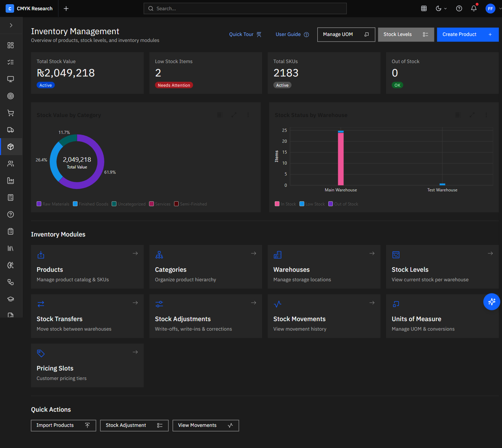Open the Pricing Slots module card
The height and width of the screenshot is (448, 502).
coord(87,366)
